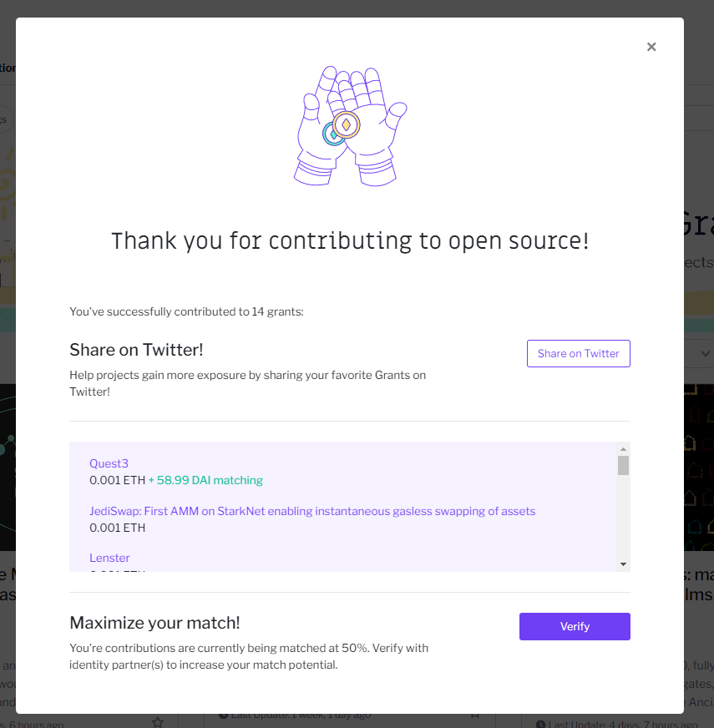Click the "Thank you for contributing" heading
This screenshot has height=728, width=714.
[350, 241]
